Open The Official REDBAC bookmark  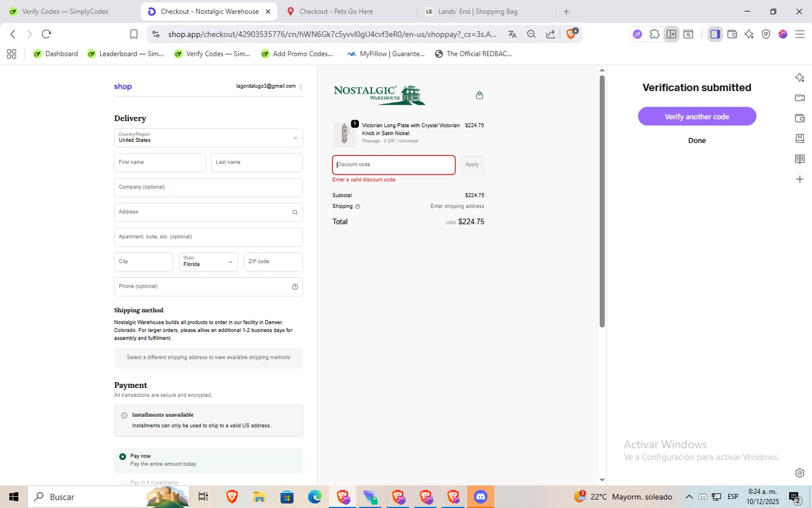click(474, 54)
